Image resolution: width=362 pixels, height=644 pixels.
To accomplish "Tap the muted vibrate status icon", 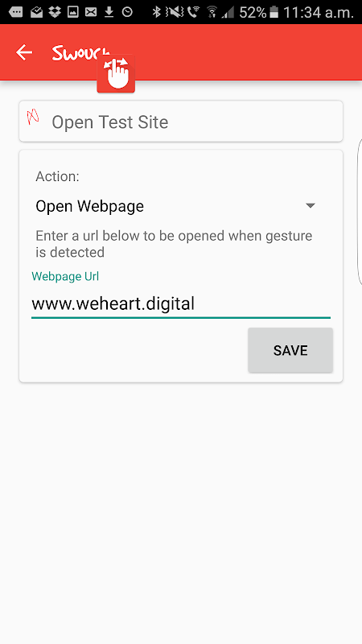I will [x=175, y=12].
